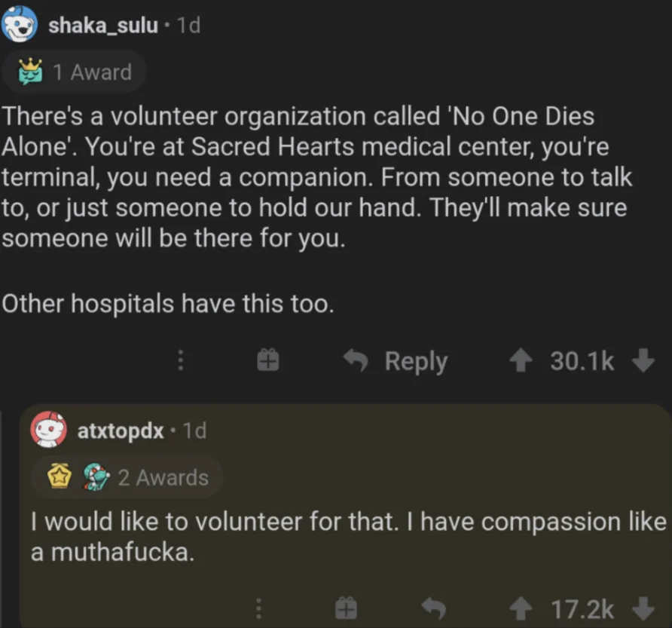Image resolution: width=672 pixels, height=628 pixels.
Task: Click the shaka_sulu username
Action: (x=103, y=25)
